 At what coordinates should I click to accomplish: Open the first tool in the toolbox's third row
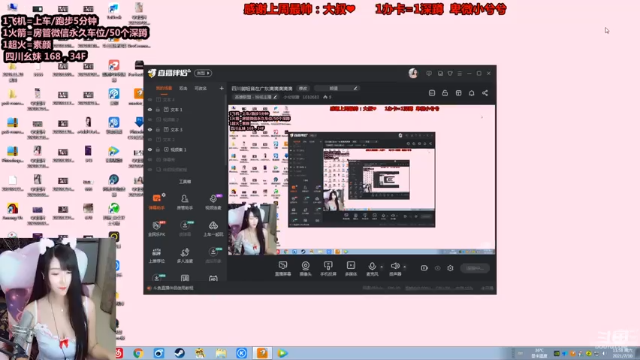point(157,255)
